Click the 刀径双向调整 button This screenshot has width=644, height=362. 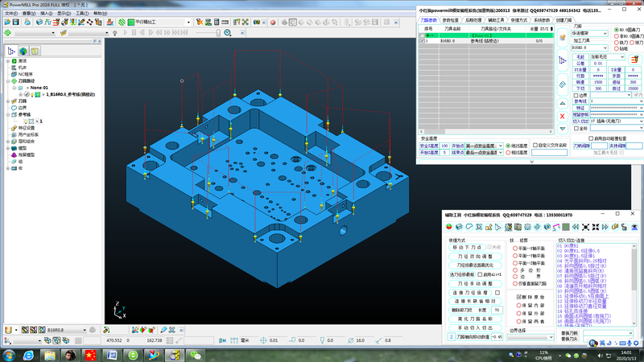(x=475, y=257)
